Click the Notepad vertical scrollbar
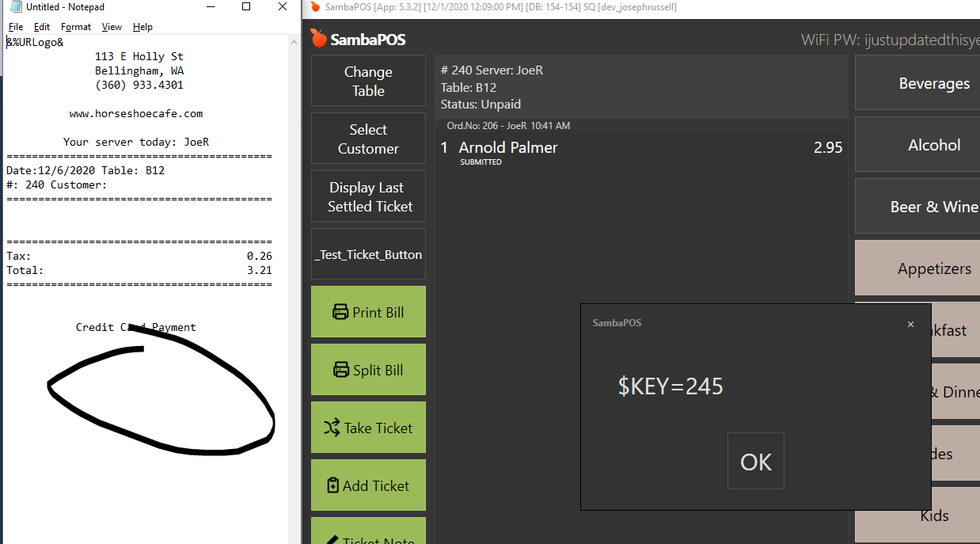This screenshot has width=980, height=544. 293,289
